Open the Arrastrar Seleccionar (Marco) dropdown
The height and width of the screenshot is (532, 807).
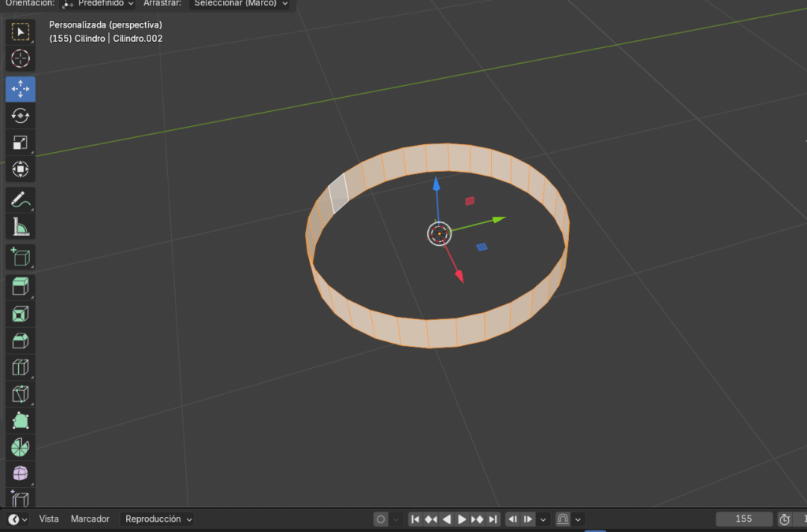pyautogui.click(x=241, y=3)
